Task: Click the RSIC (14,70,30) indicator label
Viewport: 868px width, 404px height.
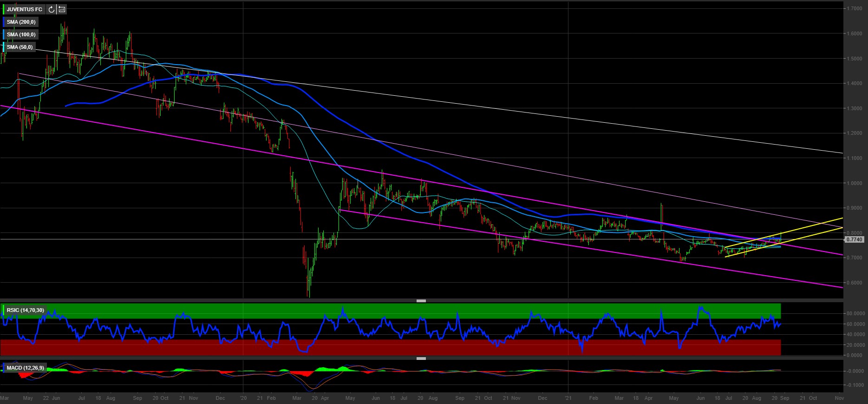Action: 26,310
